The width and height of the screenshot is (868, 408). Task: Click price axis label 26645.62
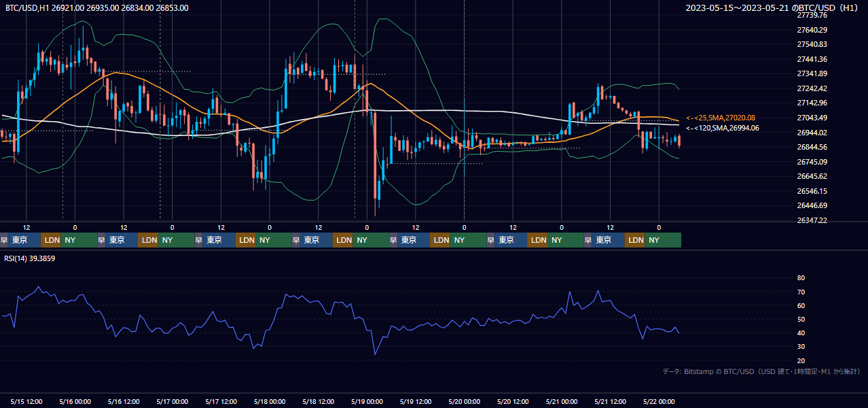812,176
